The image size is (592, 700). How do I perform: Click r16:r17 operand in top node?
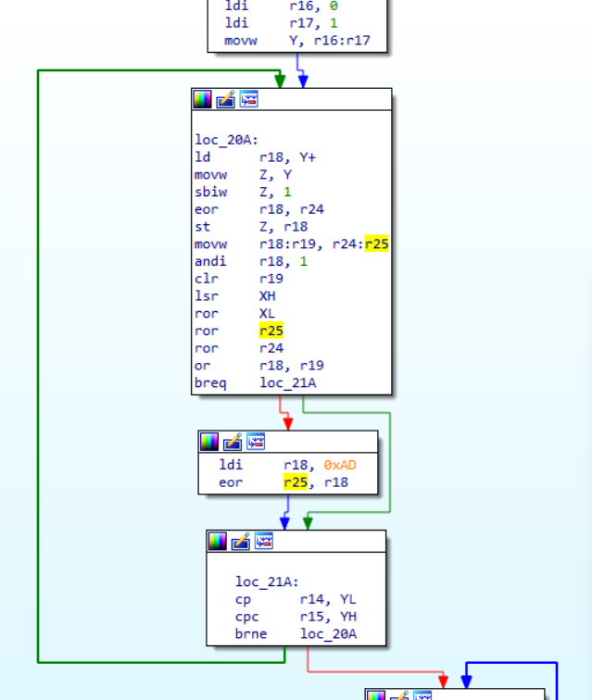342,41
